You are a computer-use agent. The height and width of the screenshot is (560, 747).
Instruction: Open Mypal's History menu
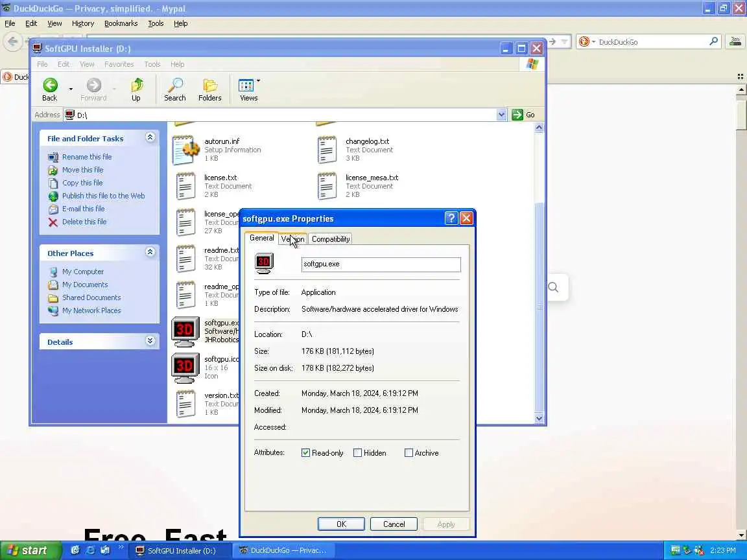click(83, 23)
